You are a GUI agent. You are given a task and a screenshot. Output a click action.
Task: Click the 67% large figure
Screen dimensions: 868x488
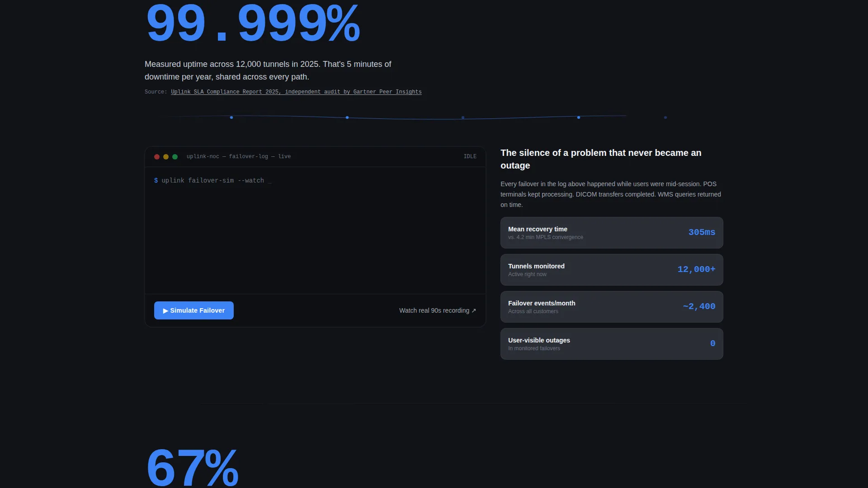192,467
